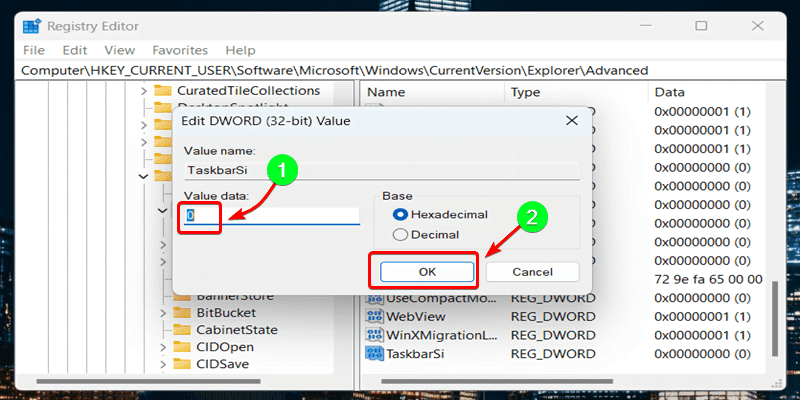Select the CuratedTileCollections folder icon

coord(163,91)
